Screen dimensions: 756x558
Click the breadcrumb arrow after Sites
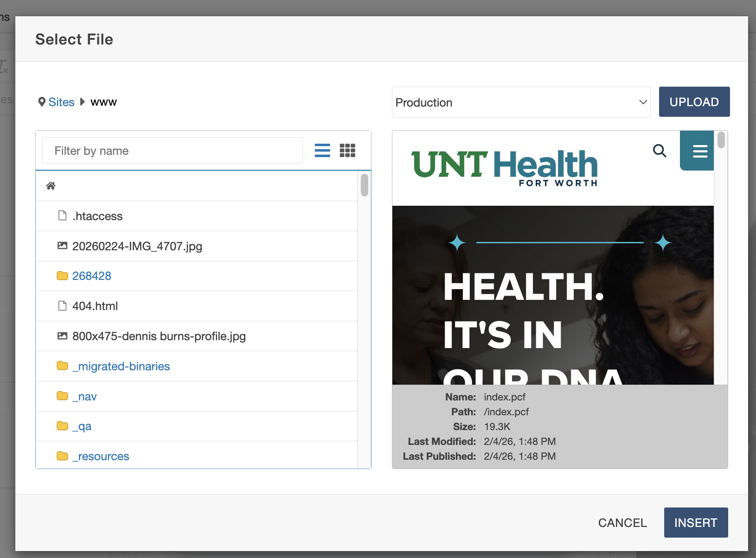[83, 102]
